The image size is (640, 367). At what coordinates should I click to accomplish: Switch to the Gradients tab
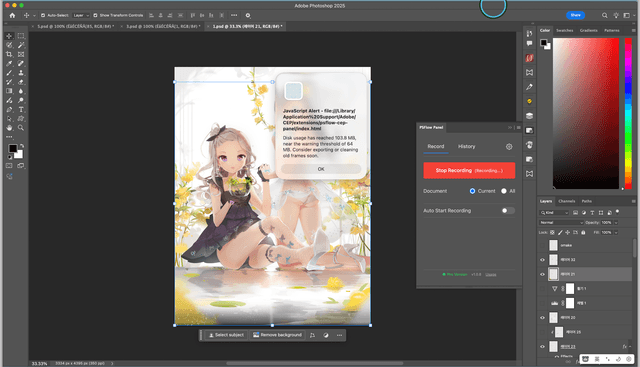589,30
